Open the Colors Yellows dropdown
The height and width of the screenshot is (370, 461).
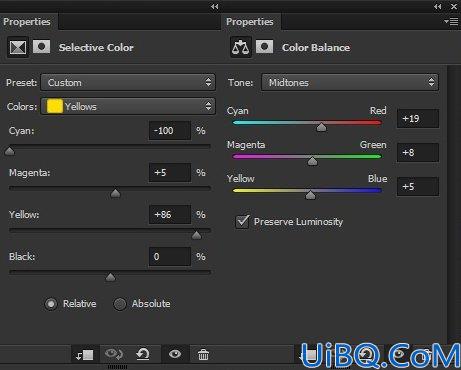128,106
